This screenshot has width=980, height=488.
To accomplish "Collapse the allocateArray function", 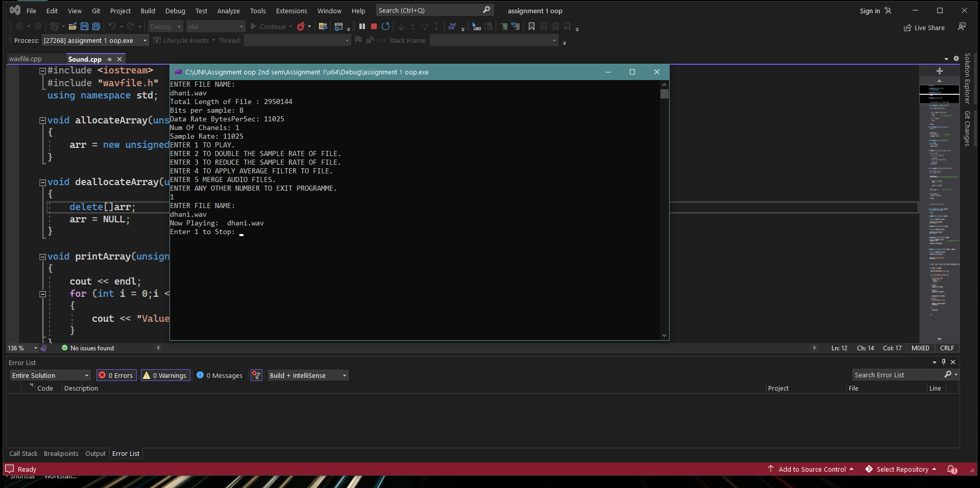I will [x=43, y=121].
